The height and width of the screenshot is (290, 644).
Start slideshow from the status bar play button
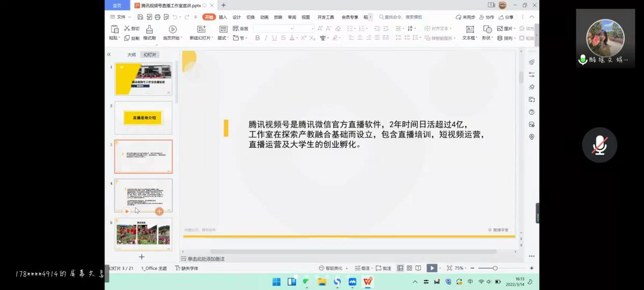[x=431, y=268]
